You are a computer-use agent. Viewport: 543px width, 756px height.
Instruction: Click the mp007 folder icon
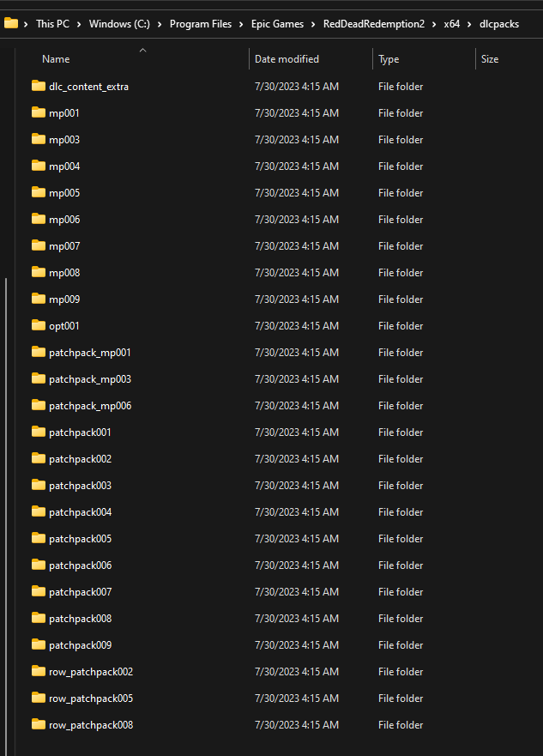pyautogui.click(x=39, y=245)
